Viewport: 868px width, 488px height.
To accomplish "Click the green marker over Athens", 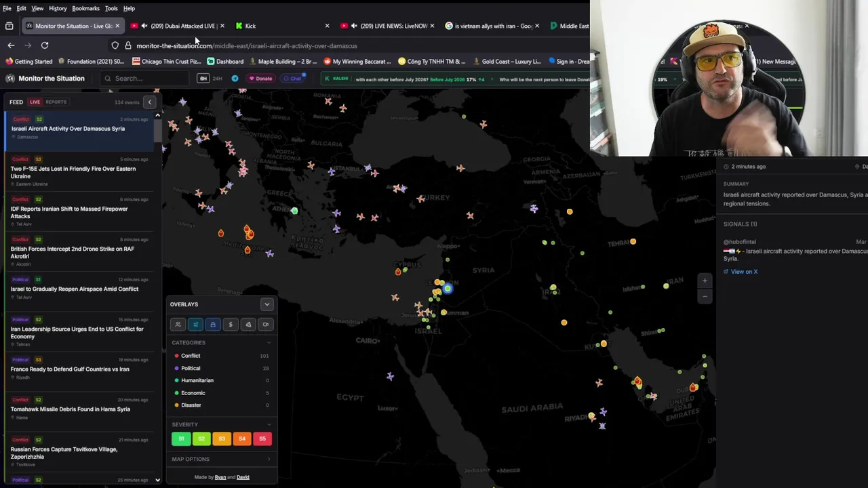I will [294, 211].
